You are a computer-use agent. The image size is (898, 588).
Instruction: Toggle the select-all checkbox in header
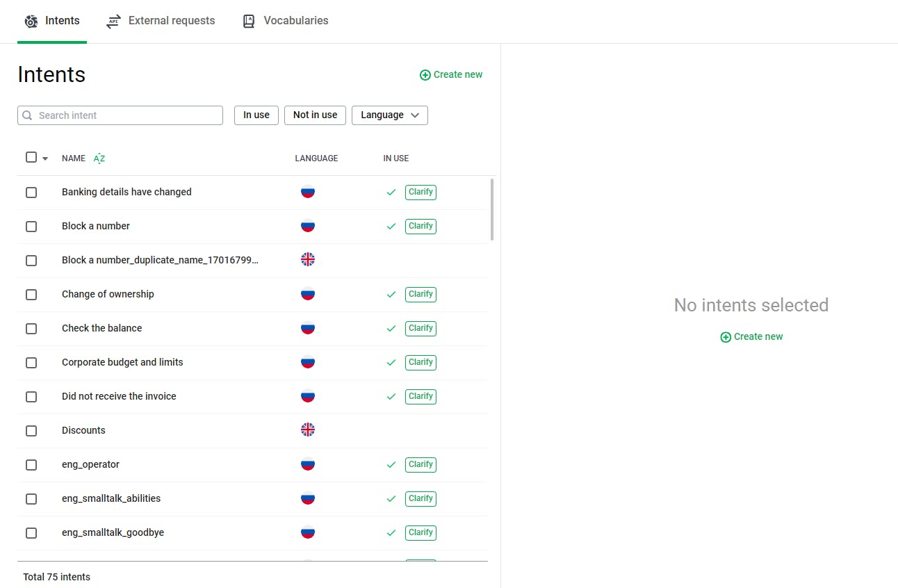[31, 158]
